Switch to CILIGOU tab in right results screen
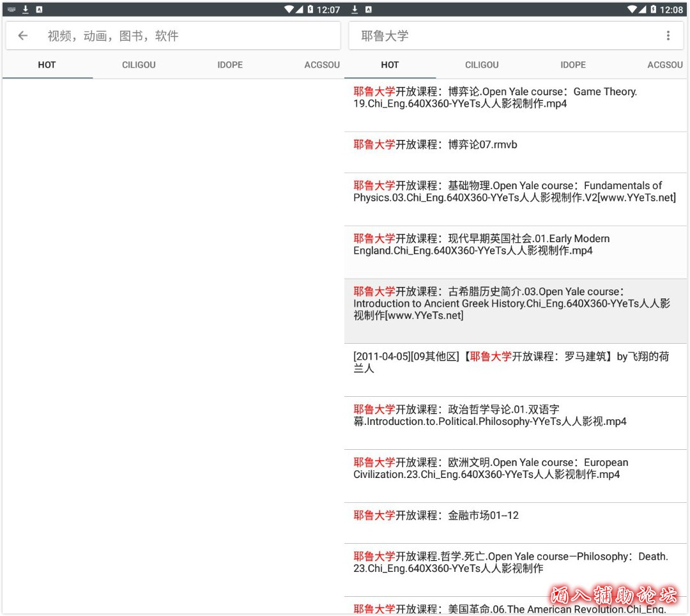The height and width of the screenshot is (616, 690). [482, 65]
